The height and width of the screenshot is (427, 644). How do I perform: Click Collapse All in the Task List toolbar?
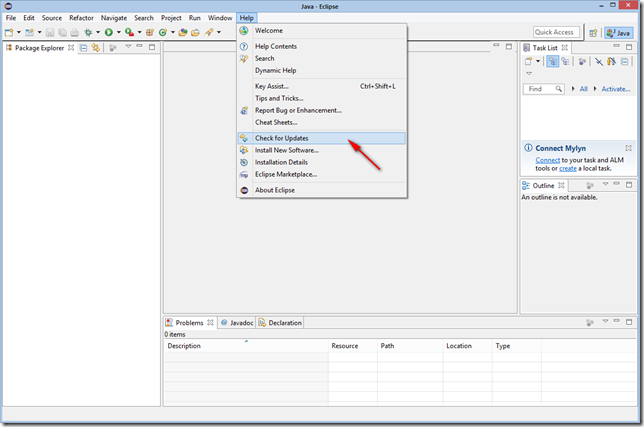pos(624,62)
